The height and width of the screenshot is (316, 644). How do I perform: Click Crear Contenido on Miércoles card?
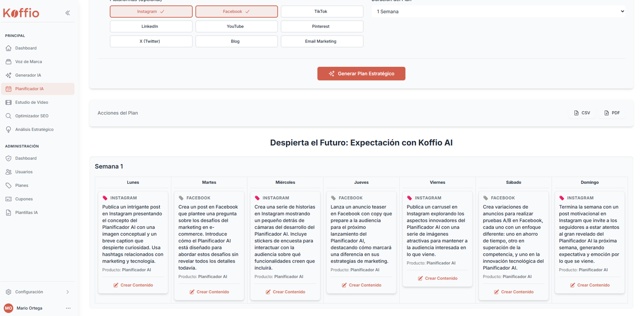tap(285, 292)
